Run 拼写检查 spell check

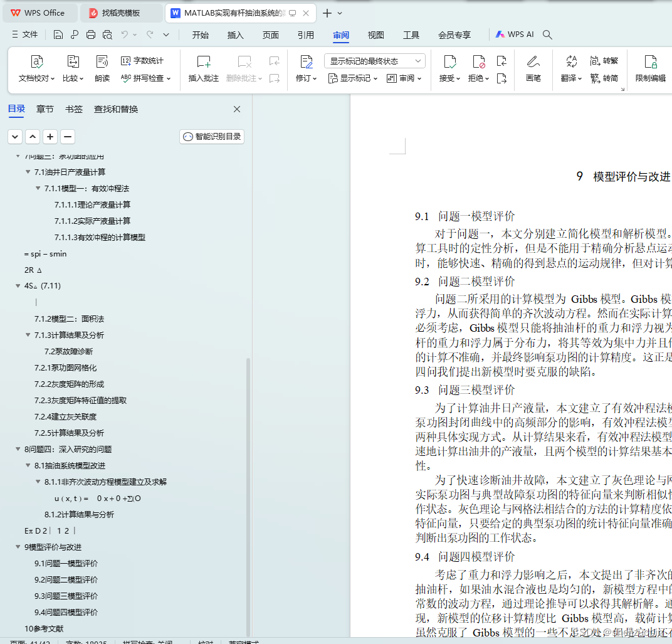145,78
